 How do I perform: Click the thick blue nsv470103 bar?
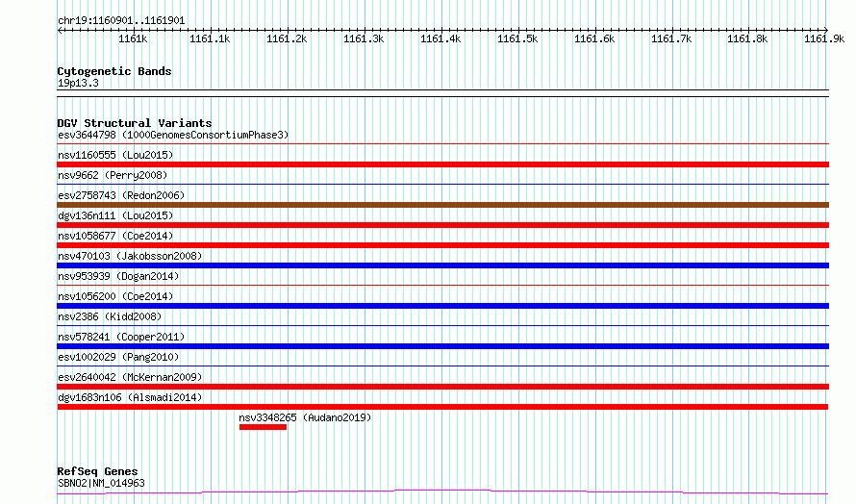tap(442, 265)
